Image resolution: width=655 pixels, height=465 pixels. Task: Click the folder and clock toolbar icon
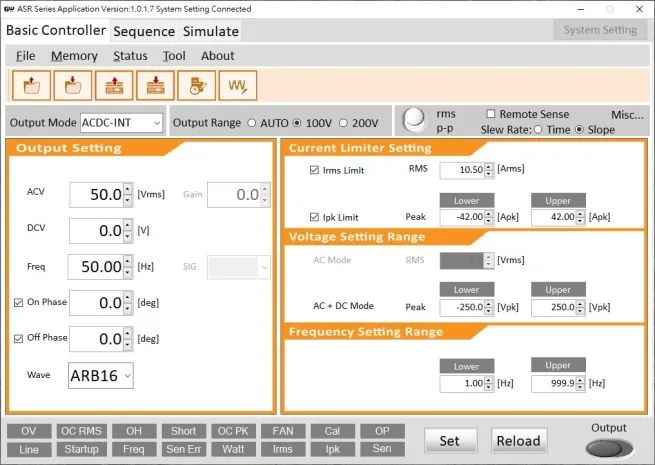click(197, 86)
